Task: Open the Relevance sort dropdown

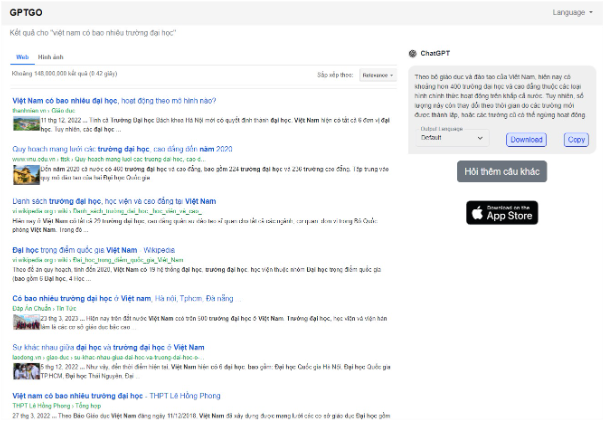Action: pyautogui.click(x=378, y=74)
